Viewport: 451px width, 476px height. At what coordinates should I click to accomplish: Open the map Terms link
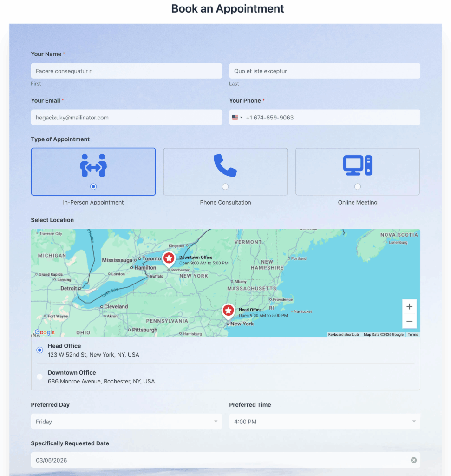coord(412,334)
